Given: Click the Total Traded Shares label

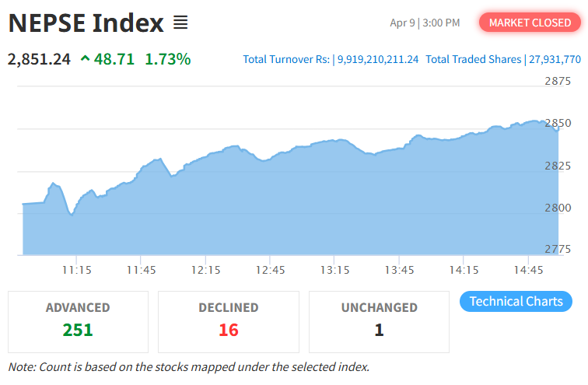Looking at the screenshot, I should pyautogui.click(x=473, y=59).
